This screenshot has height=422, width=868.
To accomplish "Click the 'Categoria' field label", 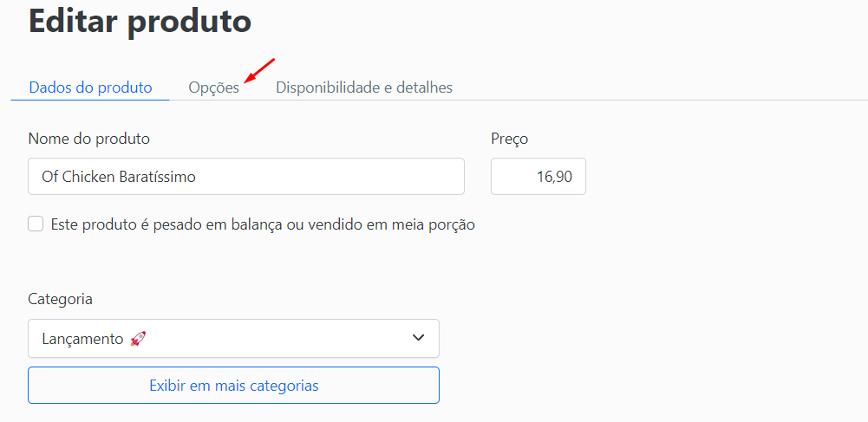I will pyautogui.click(x=61, y=299).
